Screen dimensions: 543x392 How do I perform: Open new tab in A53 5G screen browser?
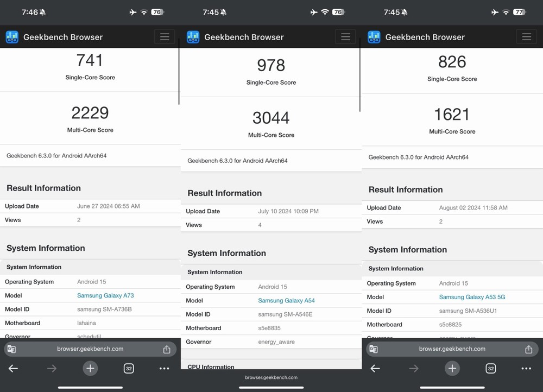pyautogui.click(x=452, y=369)
